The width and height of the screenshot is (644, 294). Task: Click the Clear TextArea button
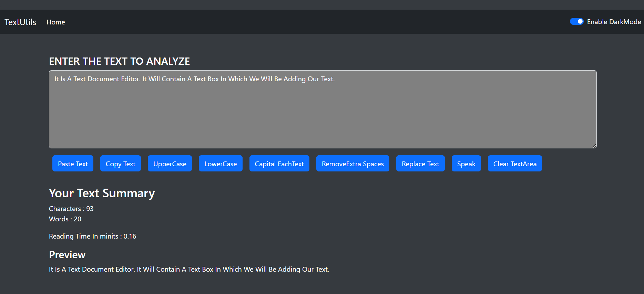(515, 164)
